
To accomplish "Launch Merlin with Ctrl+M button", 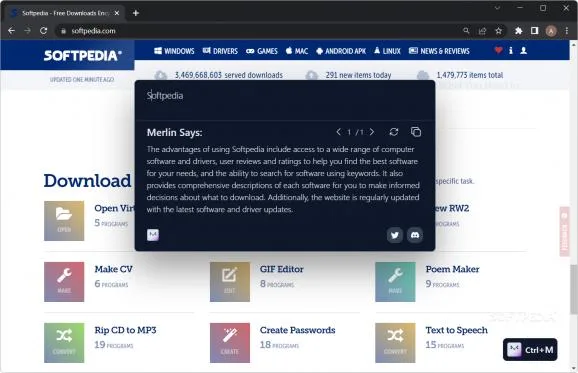I will (530, 349).
